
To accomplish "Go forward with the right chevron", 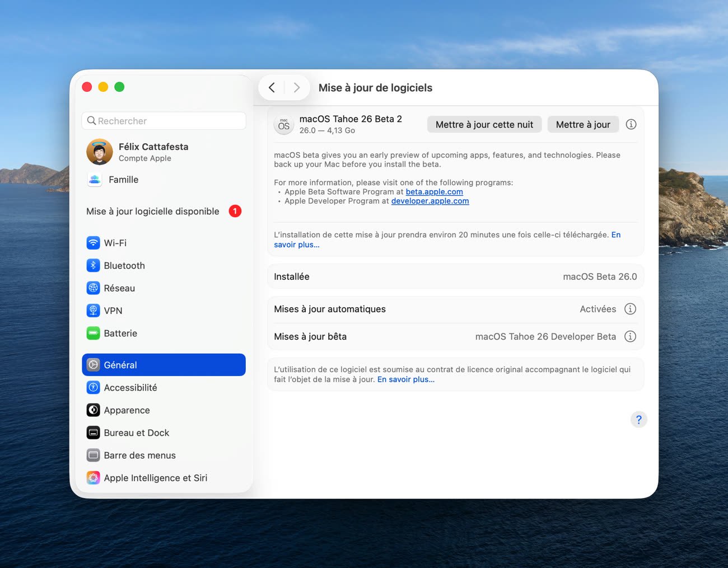I will point(297,87).
